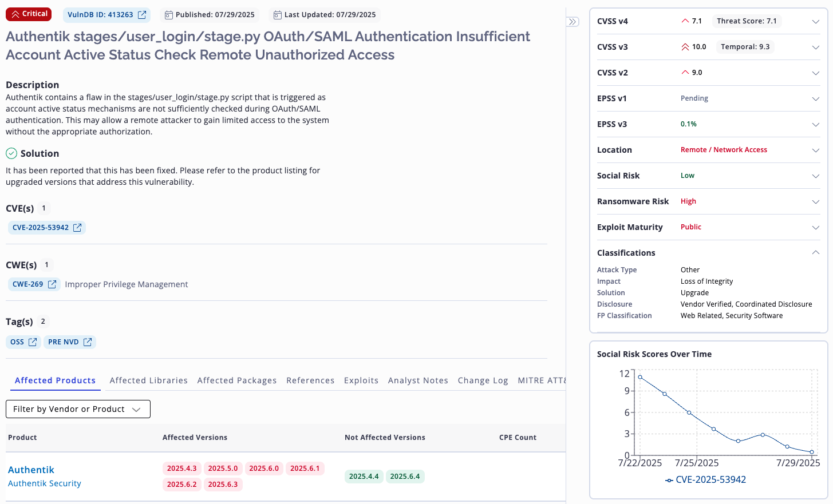Screen dimensions: 833x504
Task: Click the CWE-269 chip
Action: point(34,284)
